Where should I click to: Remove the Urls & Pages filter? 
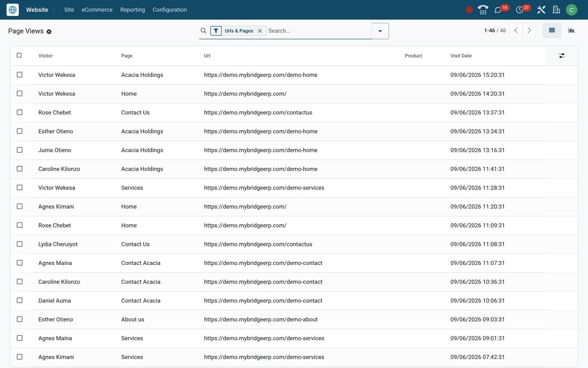click(x=260, y=31)
